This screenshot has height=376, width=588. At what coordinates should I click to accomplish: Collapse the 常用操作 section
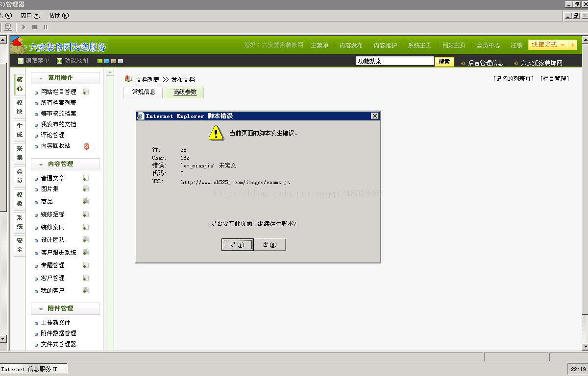click(x=65, y=78)
